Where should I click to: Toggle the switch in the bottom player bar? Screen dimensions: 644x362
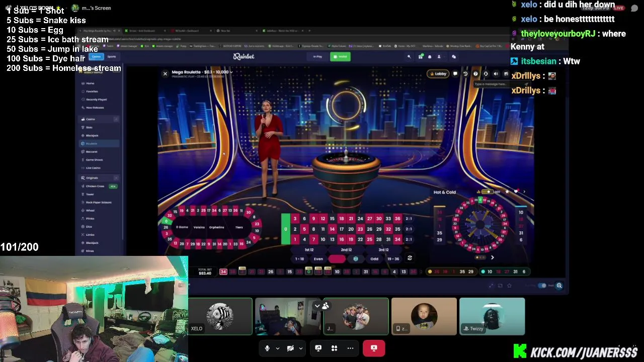542,286
